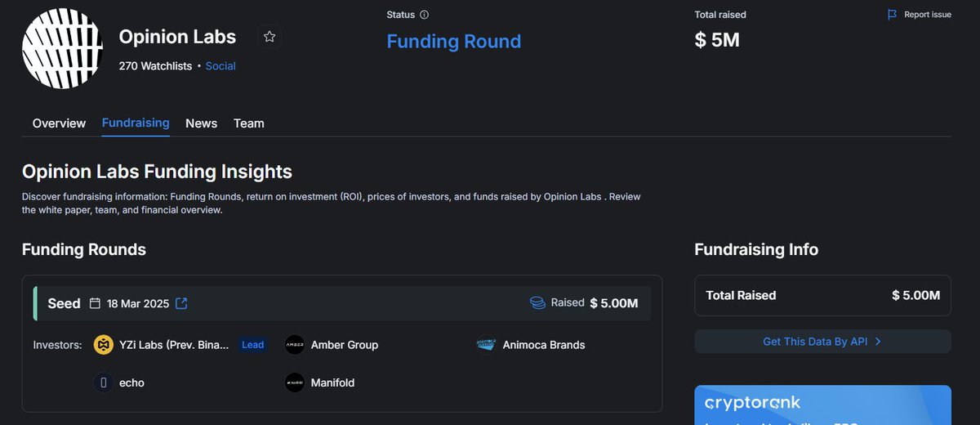This screenshot has height=425, width=980.
Task: Click the Get This Data By API button
Action: [822, 342]
